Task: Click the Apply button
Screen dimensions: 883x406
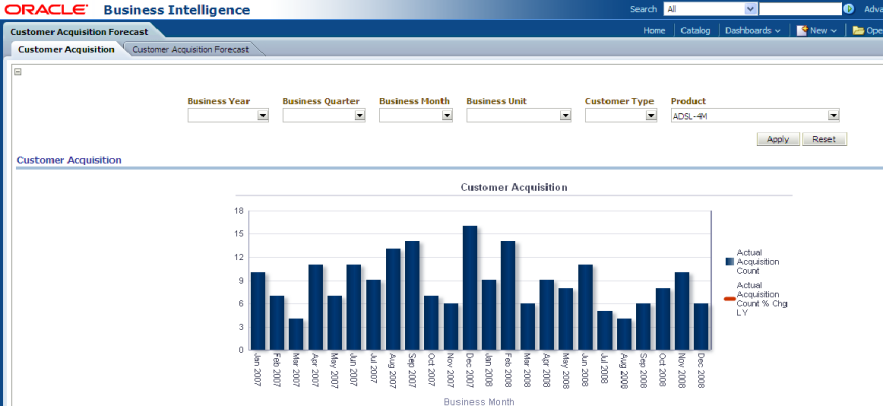Action: click(778, 139)
